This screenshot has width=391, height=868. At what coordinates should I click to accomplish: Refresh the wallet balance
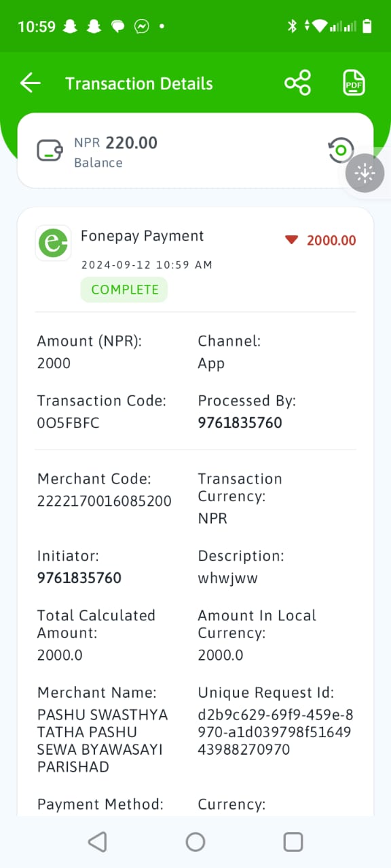(341, 150)
